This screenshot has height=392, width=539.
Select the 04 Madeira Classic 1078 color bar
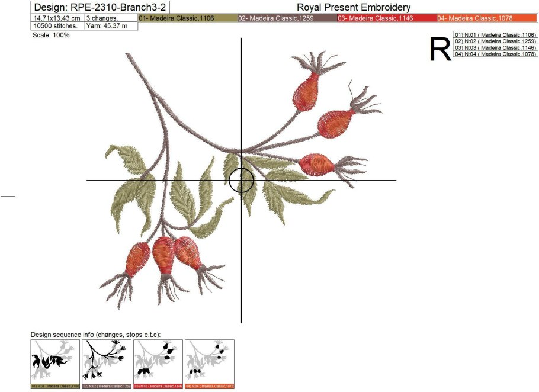[x=487, y=18]
